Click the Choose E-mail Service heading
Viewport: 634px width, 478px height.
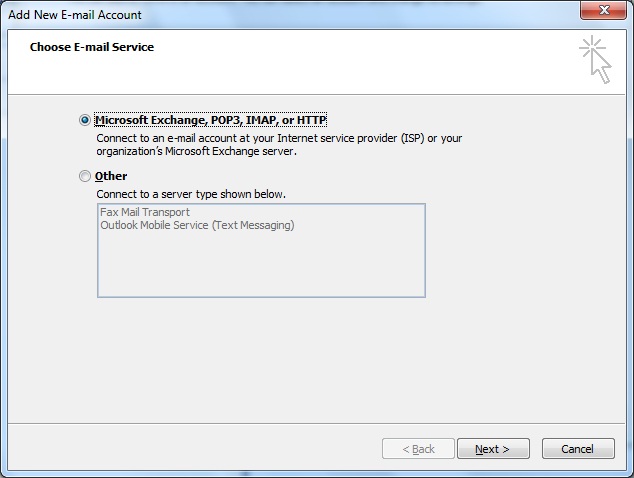pyautogui.click(x=92, y=47)
